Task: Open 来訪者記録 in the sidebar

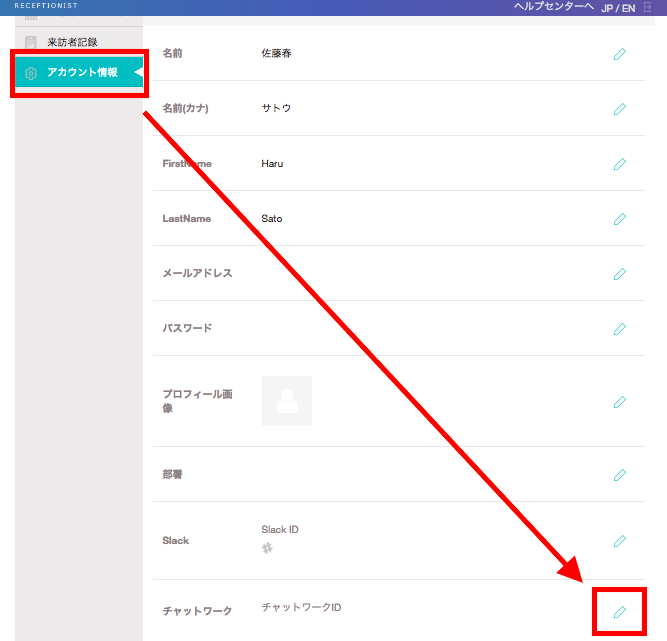Action: pos(72,42)
